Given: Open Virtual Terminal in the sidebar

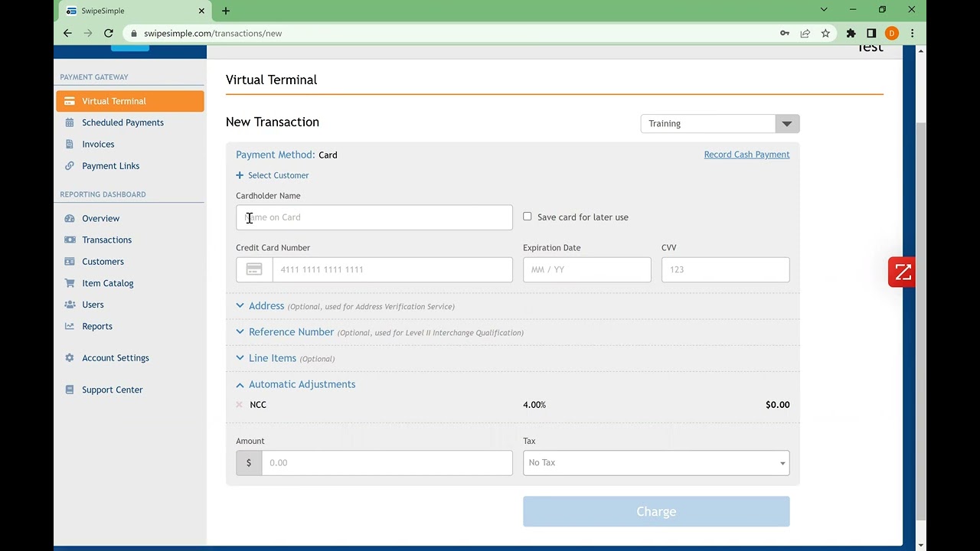Looking at the screenshot, I should click(x=129, y=101).
